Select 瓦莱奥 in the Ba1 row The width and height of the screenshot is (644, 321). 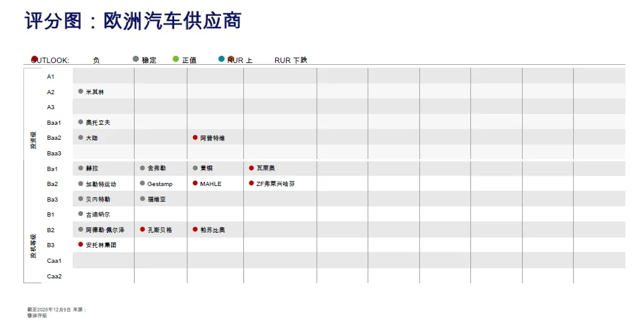(x=266, y=169)
